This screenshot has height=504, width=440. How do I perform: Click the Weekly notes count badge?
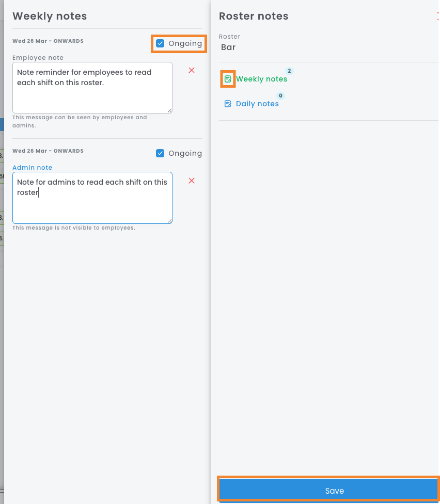pyautogui.click(x=289, y=71)
